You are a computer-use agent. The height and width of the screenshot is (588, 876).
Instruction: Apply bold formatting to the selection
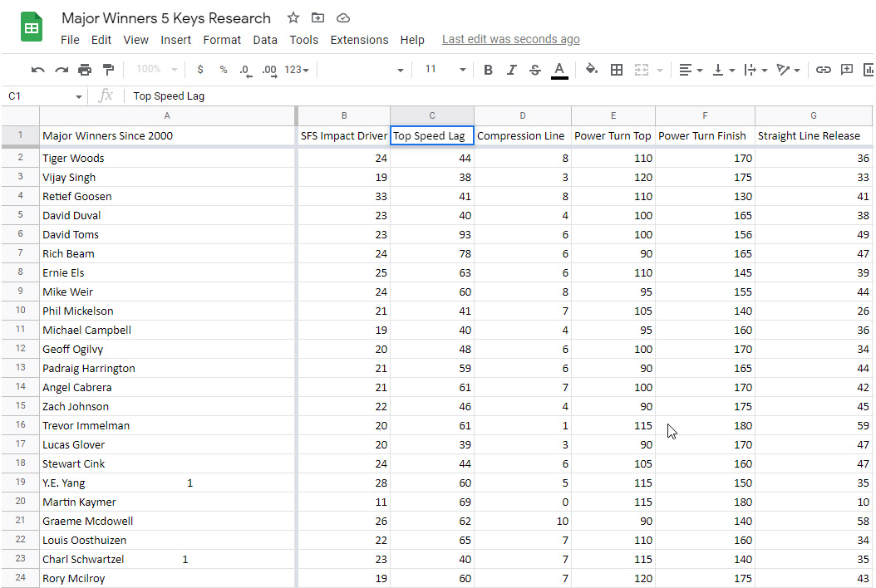(x=488, y=70)
